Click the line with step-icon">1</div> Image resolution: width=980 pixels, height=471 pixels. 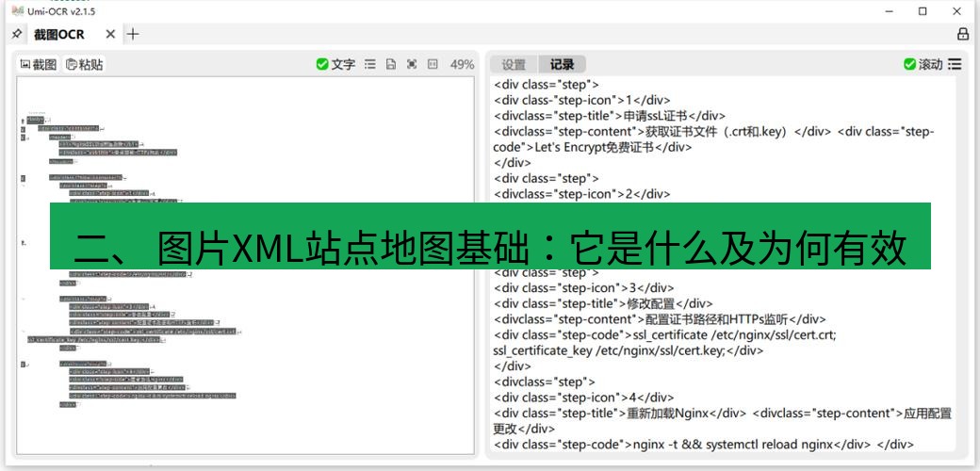(582, 100)
